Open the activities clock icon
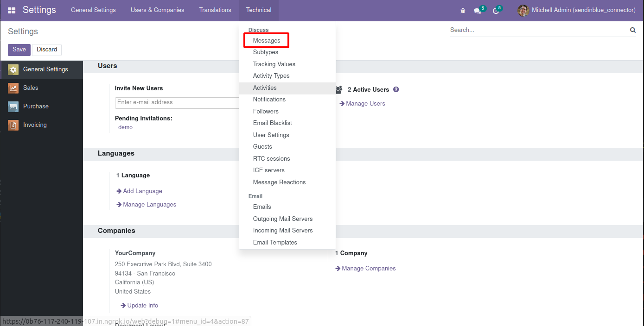The width and height of the screenshot is (644, 326). pos(496,11)
